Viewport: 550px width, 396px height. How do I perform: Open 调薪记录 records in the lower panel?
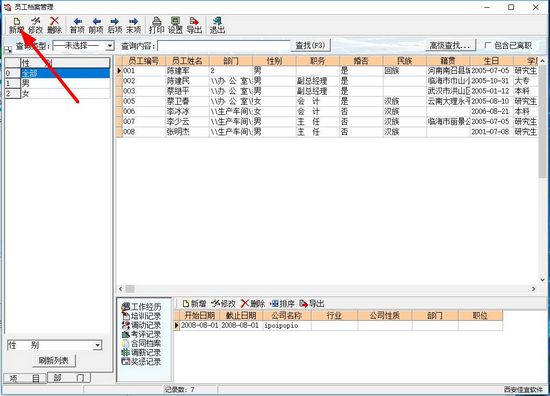tap(141, 353)
